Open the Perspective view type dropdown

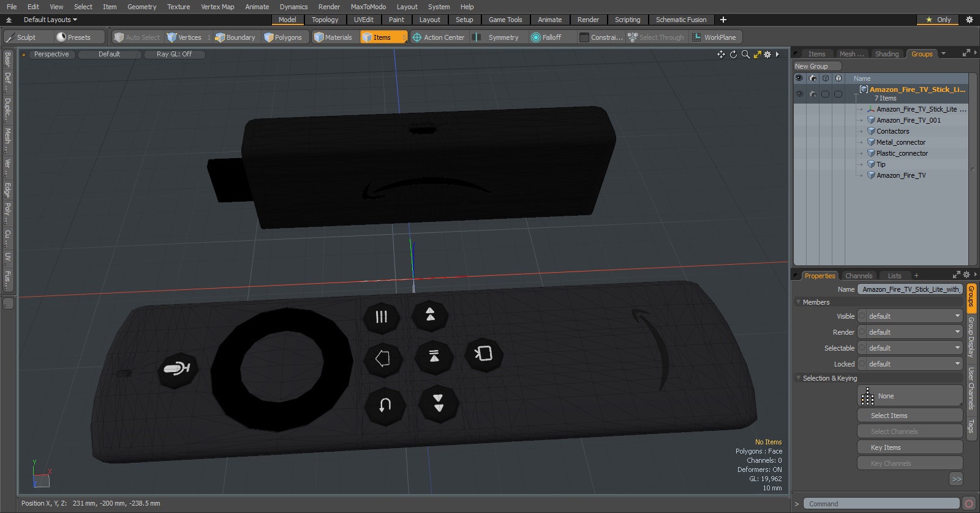click(51, 55)
